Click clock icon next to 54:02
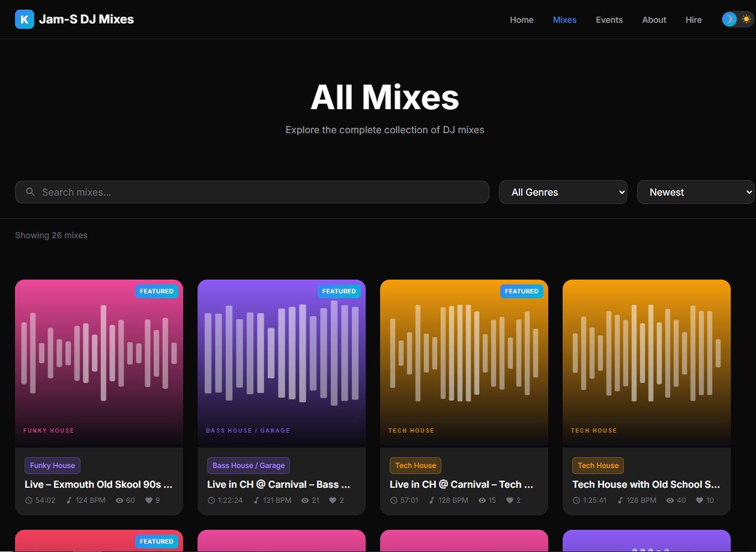756x552 pixels. 29,500
